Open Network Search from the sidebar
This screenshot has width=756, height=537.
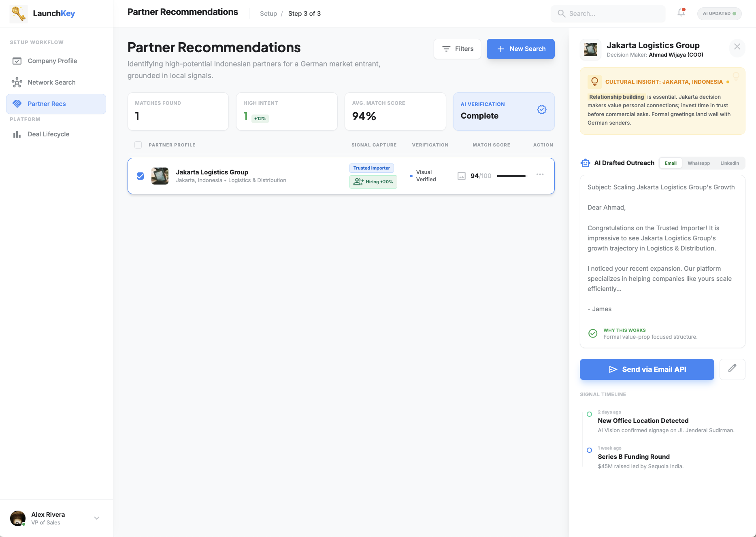(x=17, y=82)
